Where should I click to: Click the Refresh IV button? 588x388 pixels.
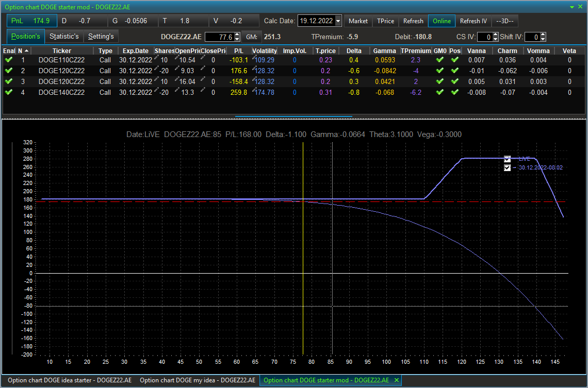tap(473, 21)
